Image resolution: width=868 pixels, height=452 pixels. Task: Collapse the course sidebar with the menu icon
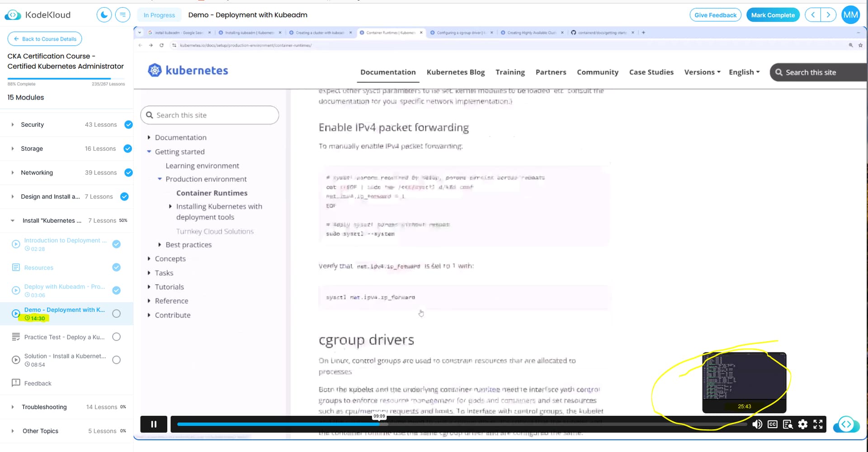click(123, 15)
